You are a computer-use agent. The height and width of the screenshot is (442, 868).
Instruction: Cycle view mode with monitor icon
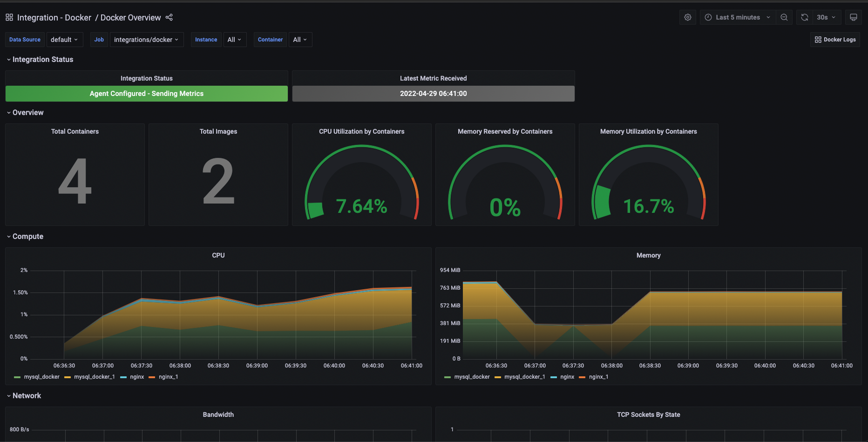[854, 17]
